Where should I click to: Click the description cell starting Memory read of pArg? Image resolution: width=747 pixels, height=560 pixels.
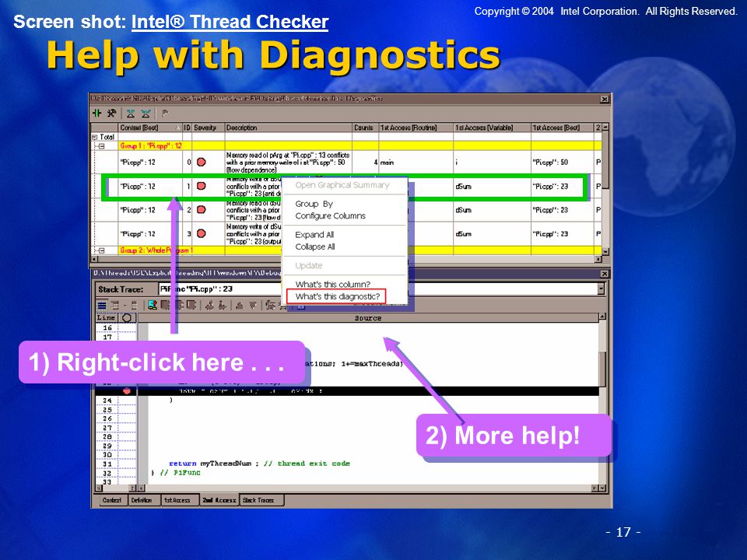click(x=288, y=163)
